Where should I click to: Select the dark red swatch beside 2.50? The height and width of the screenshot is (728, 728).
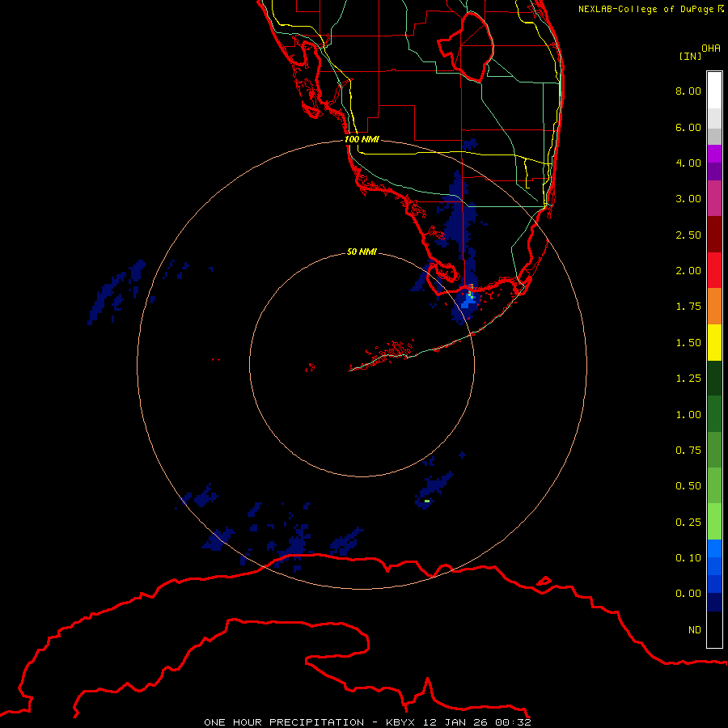click(714, 235)
